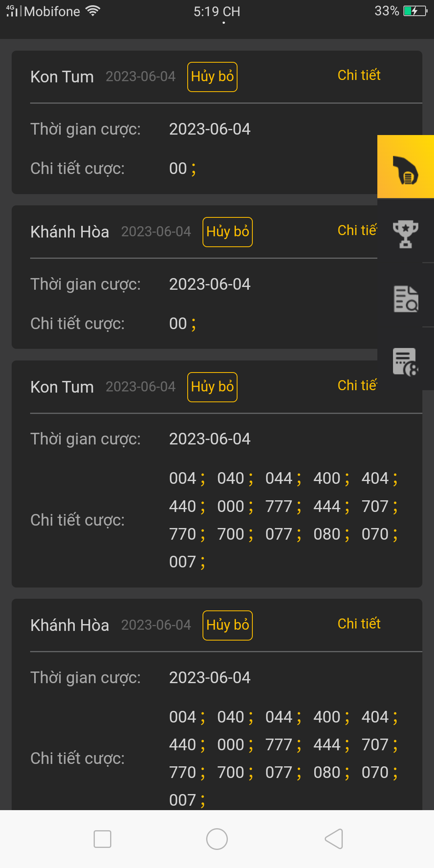Open the trophy results icon
Viewport: 434px width, 868px height.
point(405,234)
